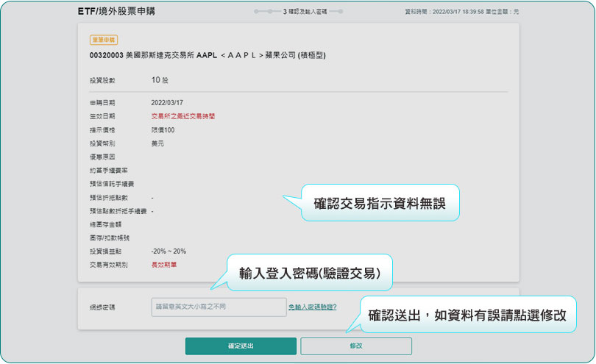Click the 圈存/扣款帳號 label
The height and width of the screenshot is (364, 596).
(x=110, y=238)
